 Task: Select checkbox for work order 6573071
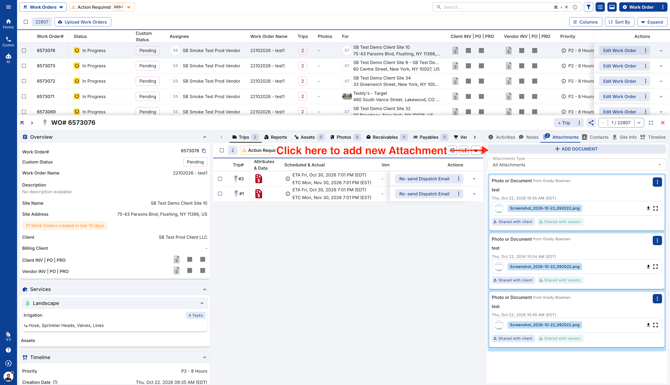tap(24, 97)
